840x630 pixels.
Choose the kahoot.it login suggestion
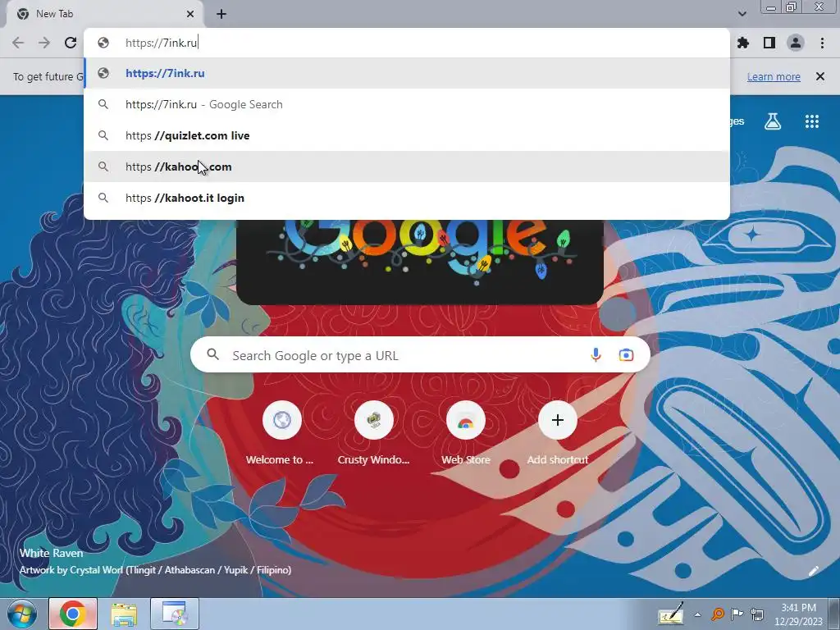click(x=407, y=198)
